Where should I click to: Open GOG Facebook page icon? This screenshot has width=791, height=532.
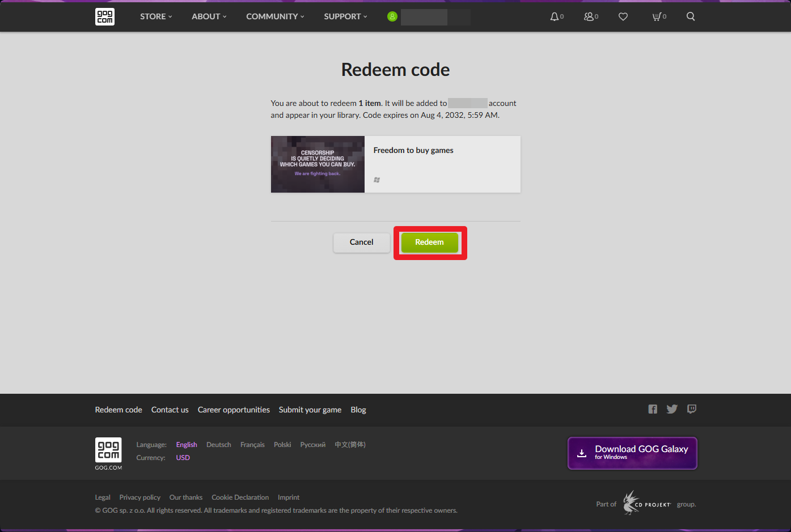coord(653,409)
